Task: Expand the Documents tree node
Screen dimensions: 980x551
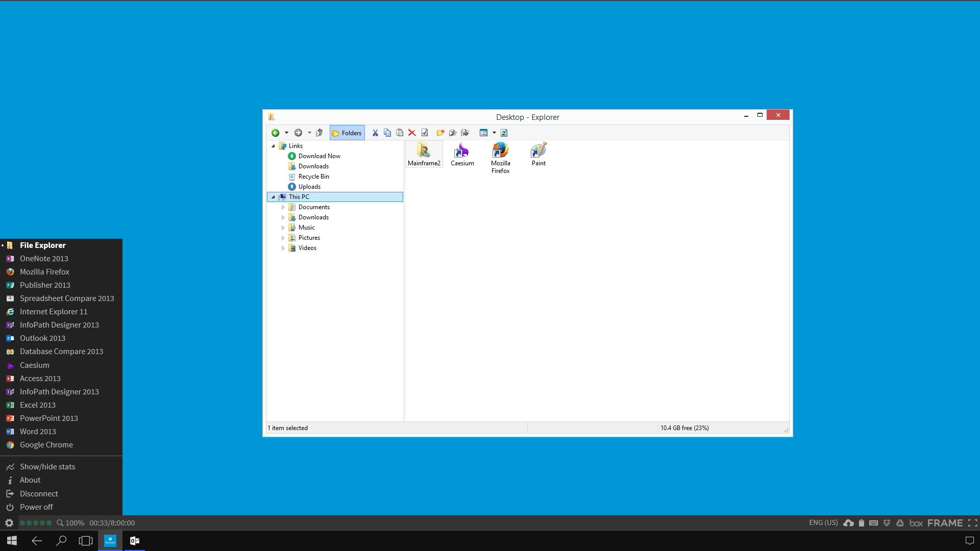Action: (x=283, y=207)
